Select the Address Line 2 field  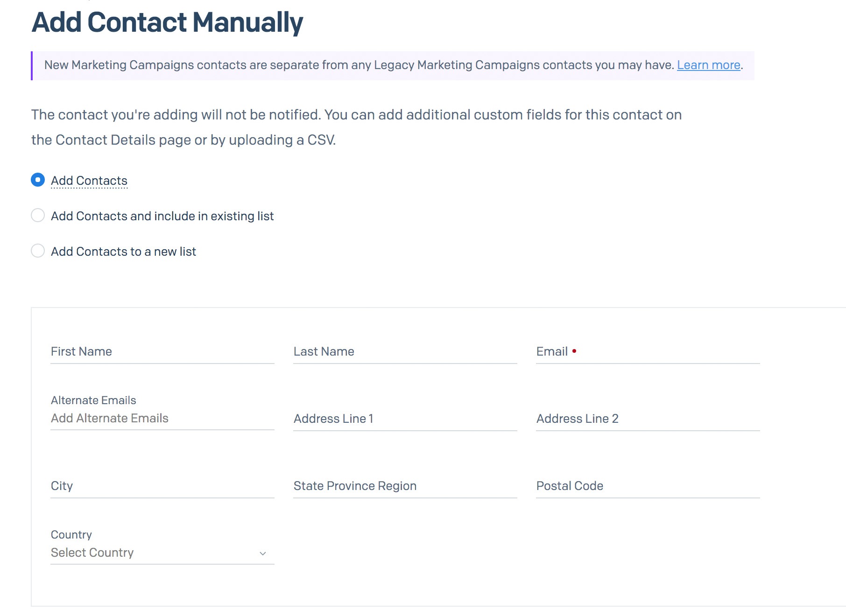tap(648, 419)
